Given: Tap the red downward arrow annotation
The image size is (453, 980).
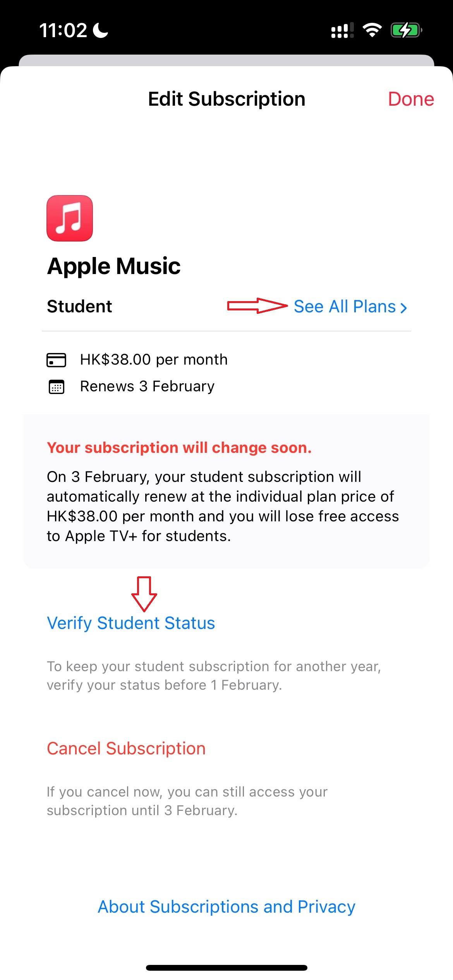Looking at the screenshot, I should click(x=144, y=594).
